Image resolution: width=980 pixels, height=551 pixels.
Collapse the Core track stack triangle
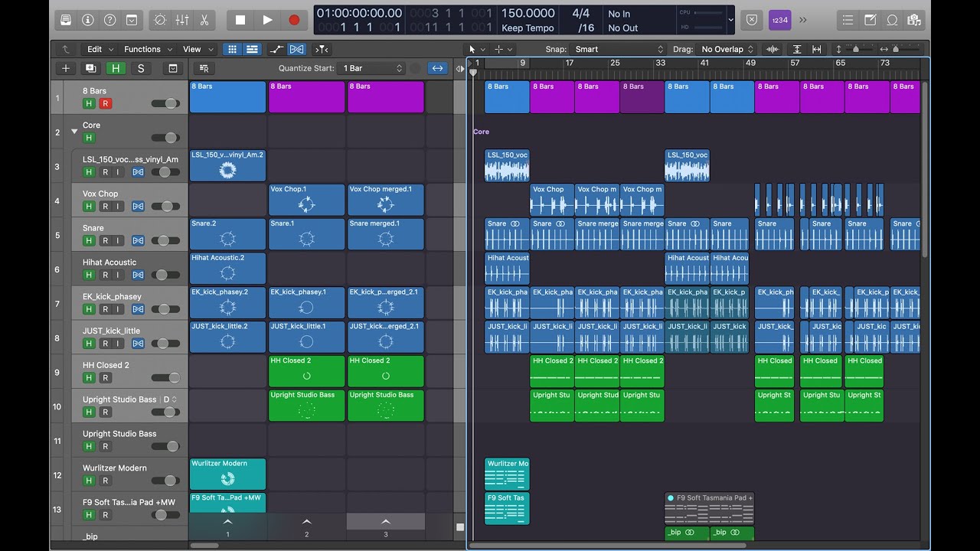click(x=74, y=132)
